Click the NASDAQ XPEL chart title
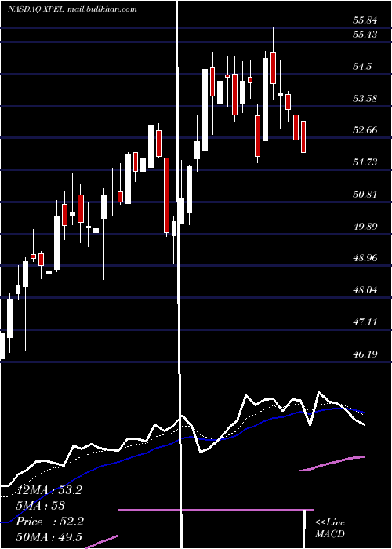This screenshot has height=549, width=392. (36, 9)
